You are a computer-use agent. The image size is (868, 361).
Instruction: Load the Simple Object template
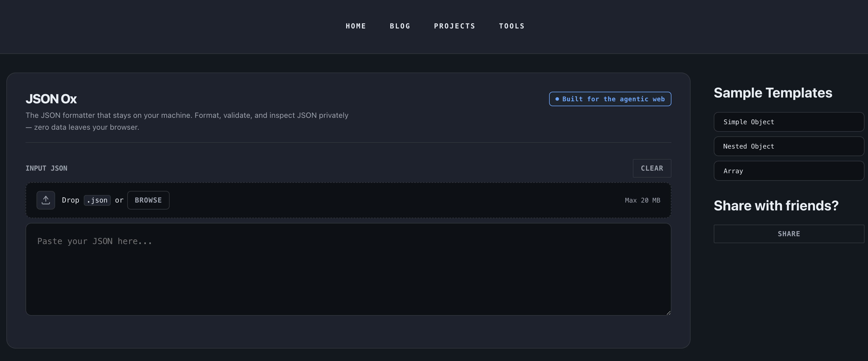[x=789, y=122]
